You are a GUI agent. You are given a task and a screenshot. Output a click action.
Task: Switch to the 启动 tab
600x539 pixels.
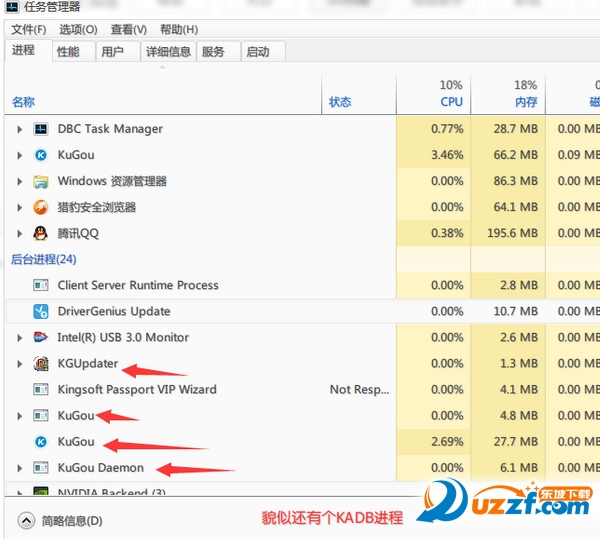click(263, 51)
